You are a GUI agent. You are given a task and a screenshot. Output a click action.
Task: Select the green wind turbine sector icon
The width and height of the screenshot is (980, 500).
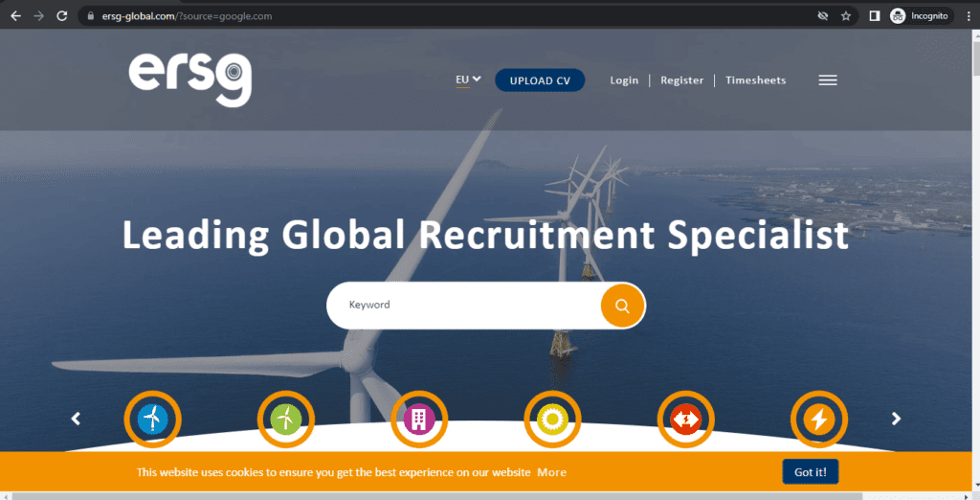click(285, 419)
